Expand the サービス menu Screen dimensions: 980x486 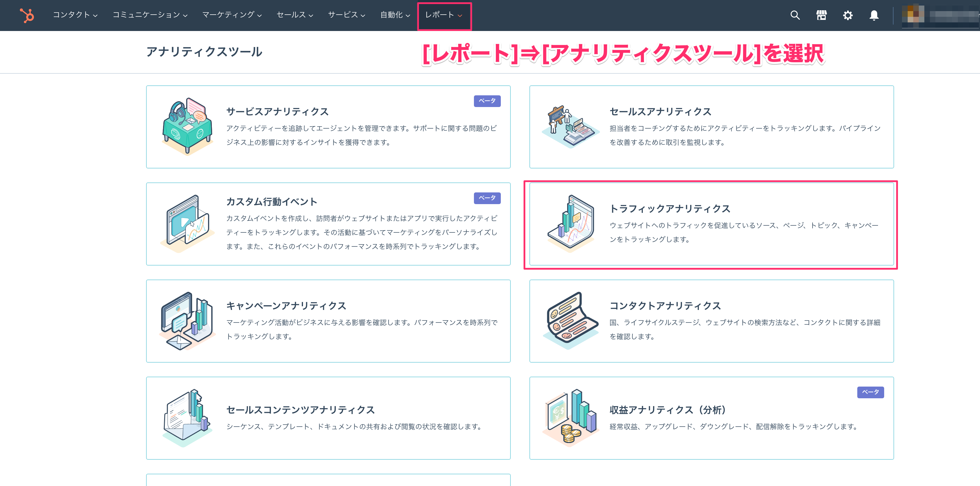[347, 15]
